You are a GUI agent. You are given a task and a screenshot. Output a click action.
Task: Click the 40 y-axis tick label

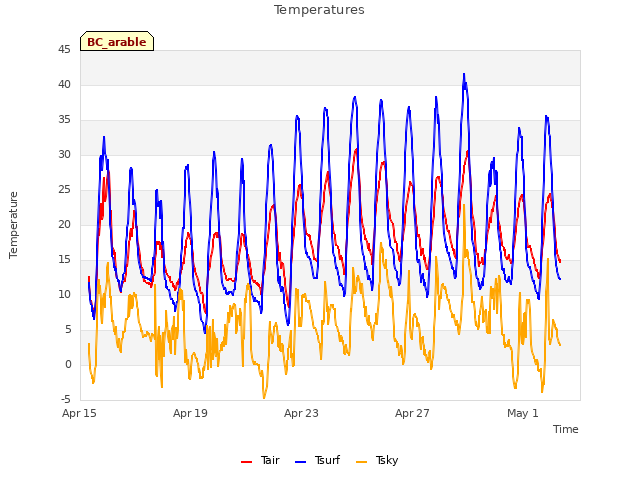(64, 84)
